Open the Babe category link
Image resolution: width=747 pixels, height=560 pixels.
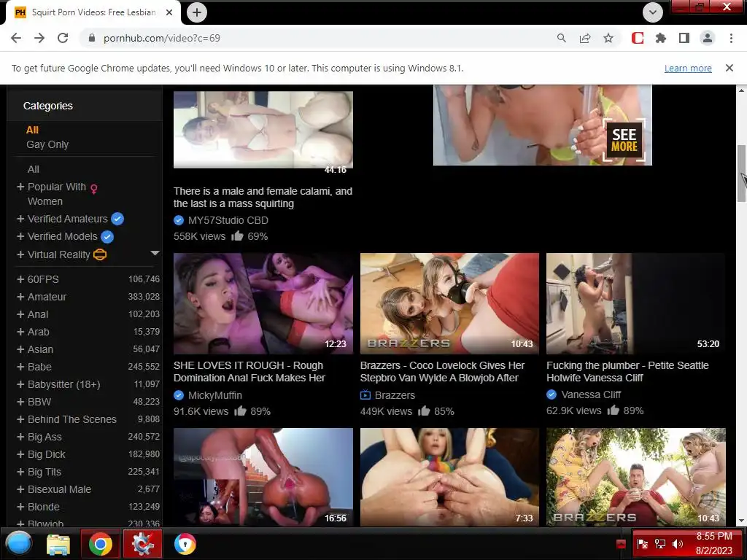click(39, 367)
